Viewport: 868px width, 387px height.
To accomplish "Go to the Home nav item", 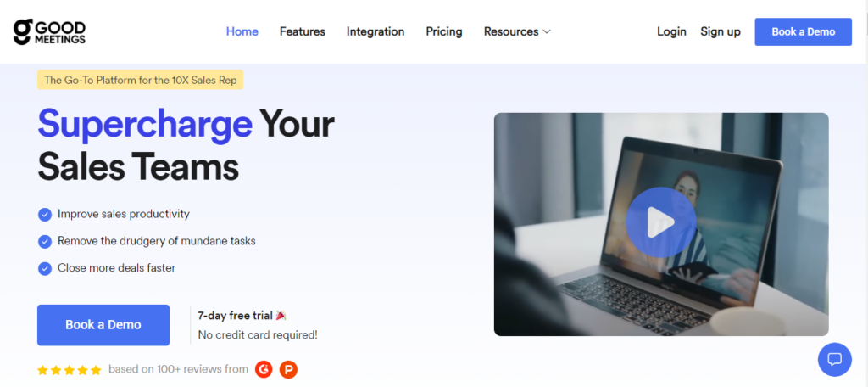I will tap(242, 31).
